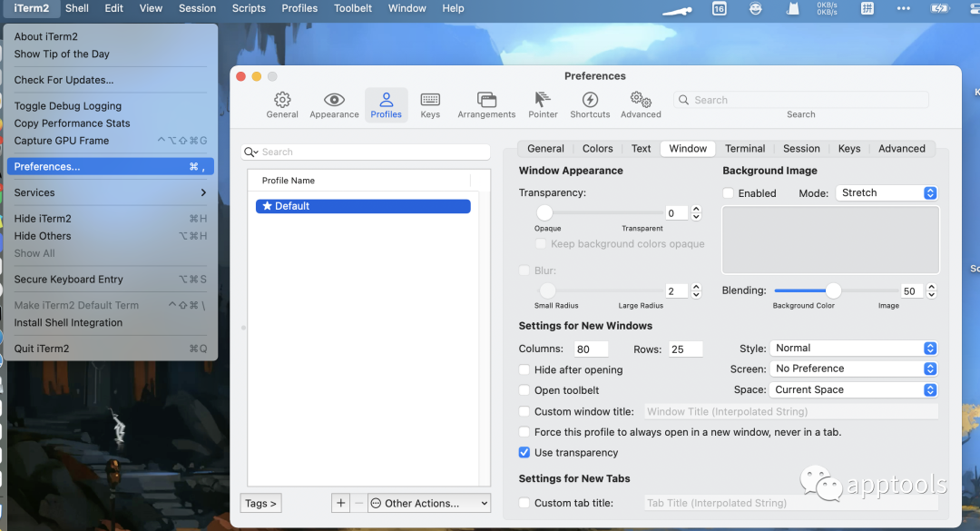980x531 pixels.
Task: Click the Tags button
Action: (x=261, y=503)
